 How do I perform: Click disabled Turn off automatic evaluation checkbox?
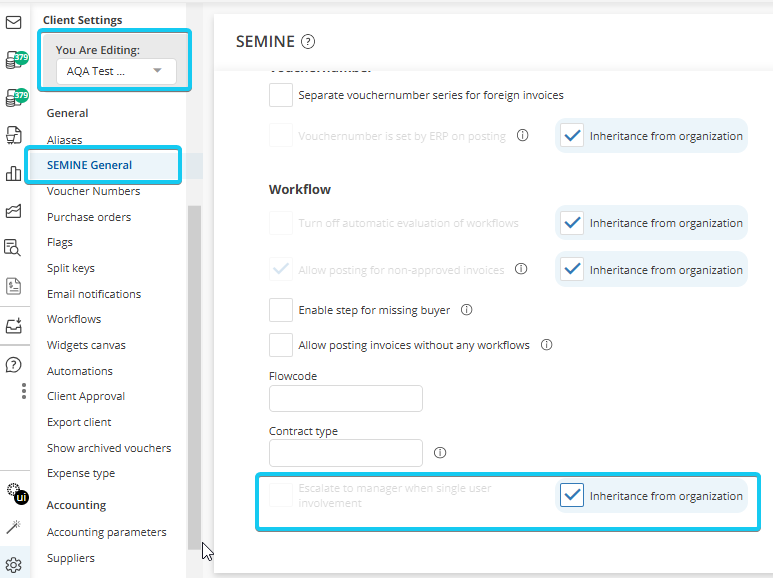281,223
